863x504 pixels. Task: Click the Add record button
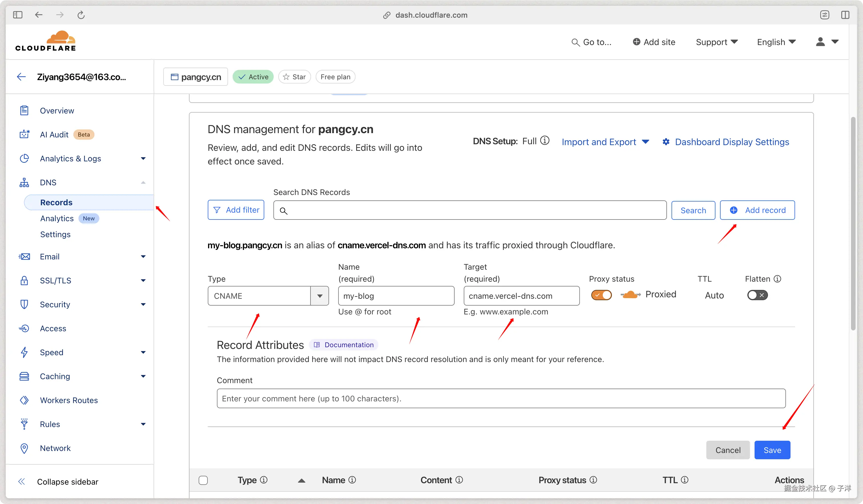click(757, 210)
